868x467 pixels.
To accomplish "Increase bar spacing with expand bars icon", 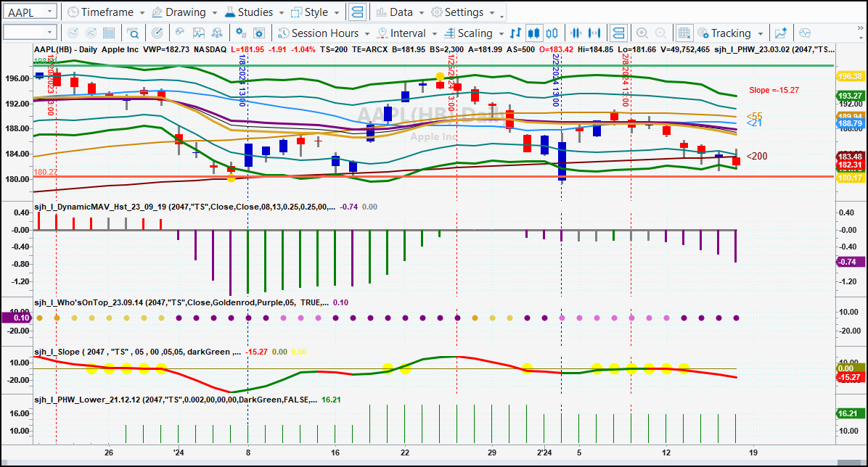I will (594, 33).
